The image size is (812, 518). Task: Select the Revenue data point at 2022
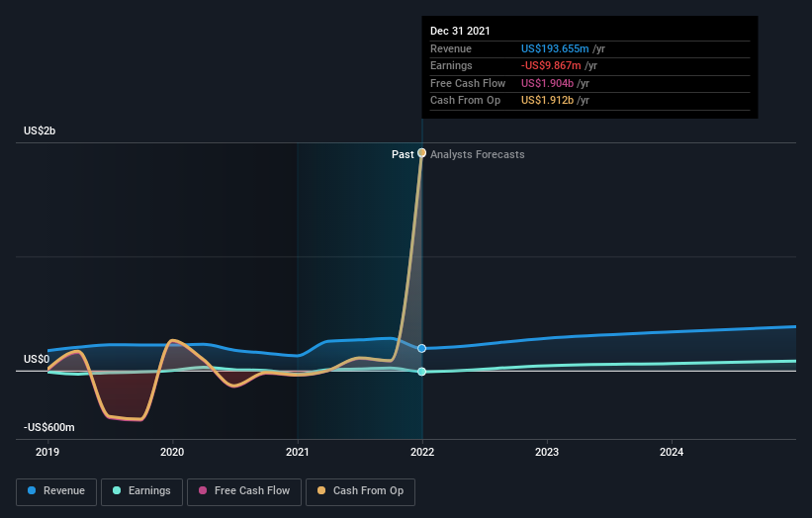(x=422, y=348)
